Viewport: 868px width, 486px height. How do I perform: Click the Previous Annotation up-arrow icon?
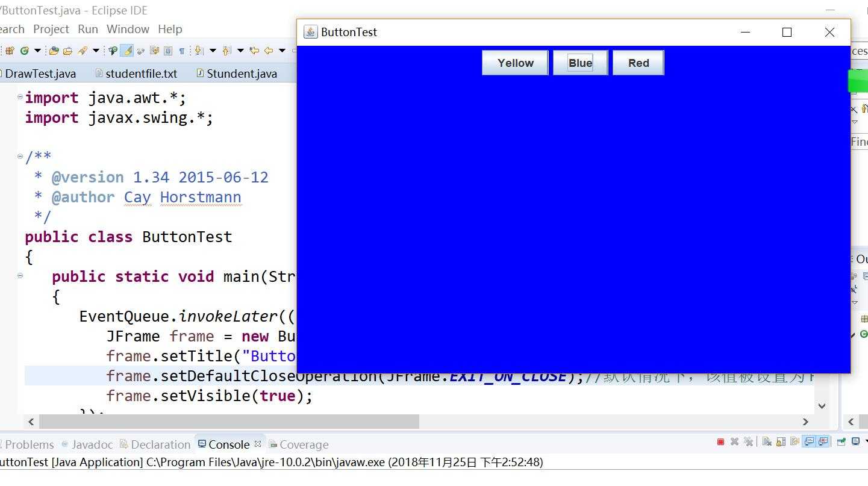(x=226, y=51)
